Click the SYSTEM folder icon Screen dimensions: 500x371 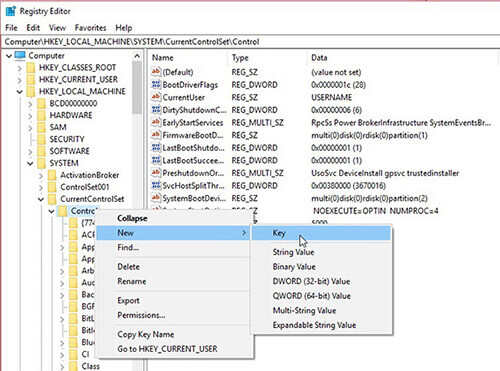click(x=41, y=163)
